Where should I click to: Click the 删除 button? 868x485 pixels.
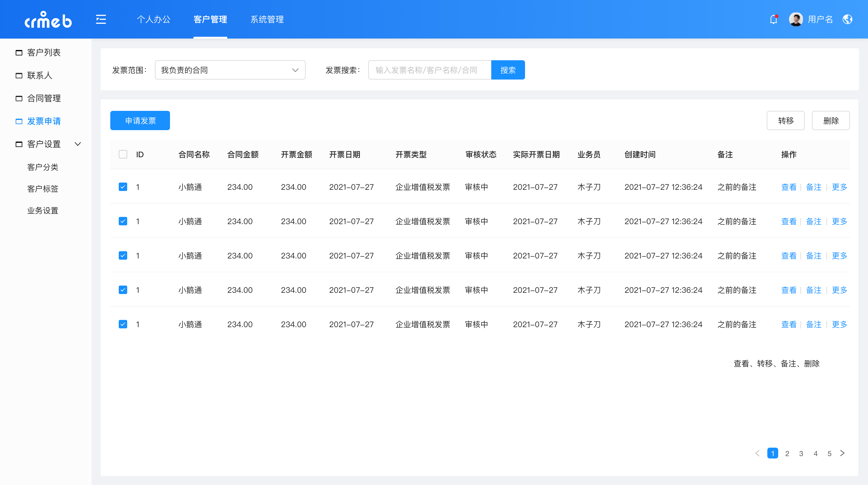[x=831, y=120]
